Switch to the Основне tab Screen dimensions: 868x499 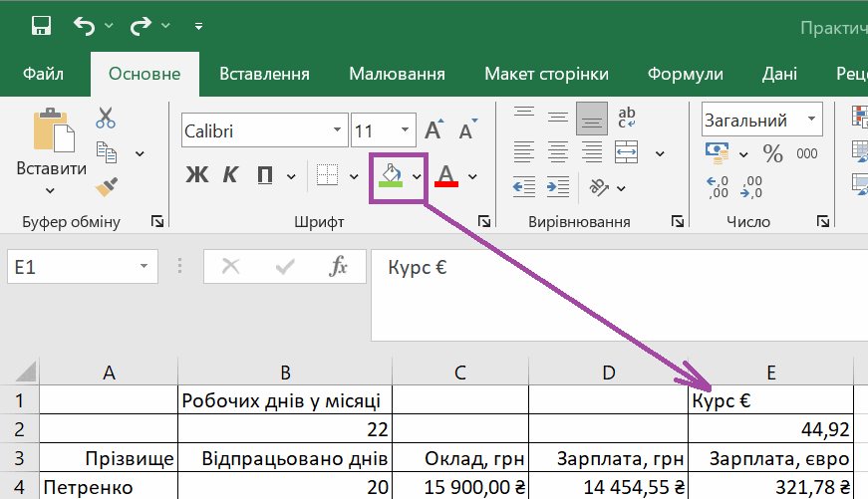tap(145, 74)
